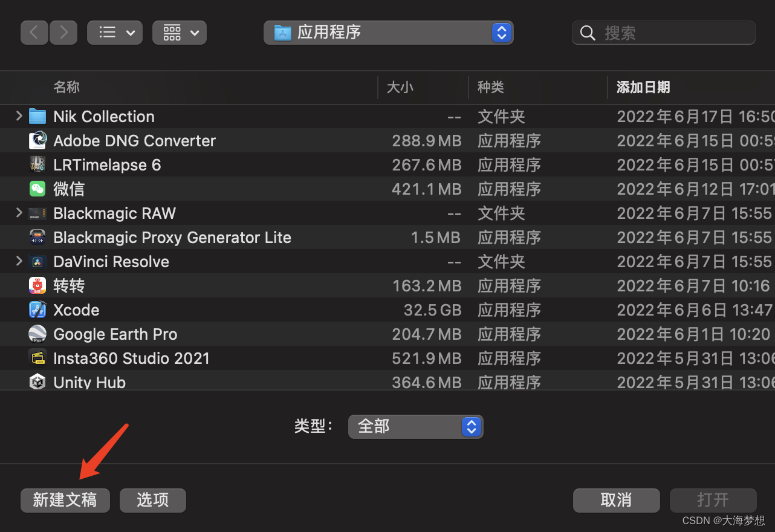Select the LRTimelapse 6 name

click(107, 165)
